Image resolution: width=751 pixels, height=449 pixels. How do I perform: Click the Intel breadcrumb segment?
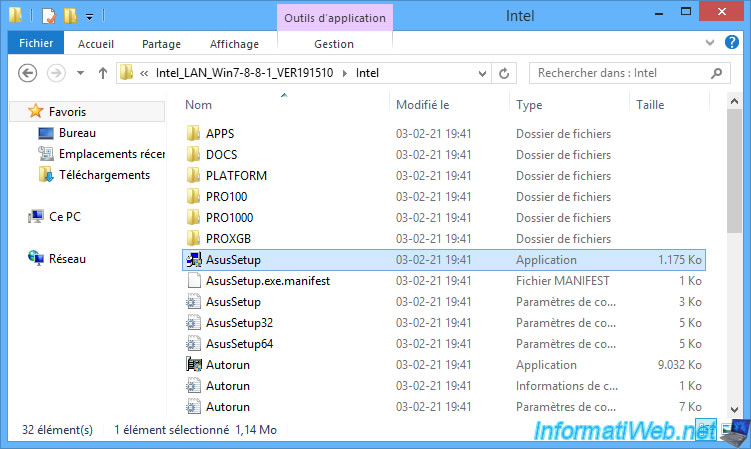pyautogui.click(x=367, y=73)
